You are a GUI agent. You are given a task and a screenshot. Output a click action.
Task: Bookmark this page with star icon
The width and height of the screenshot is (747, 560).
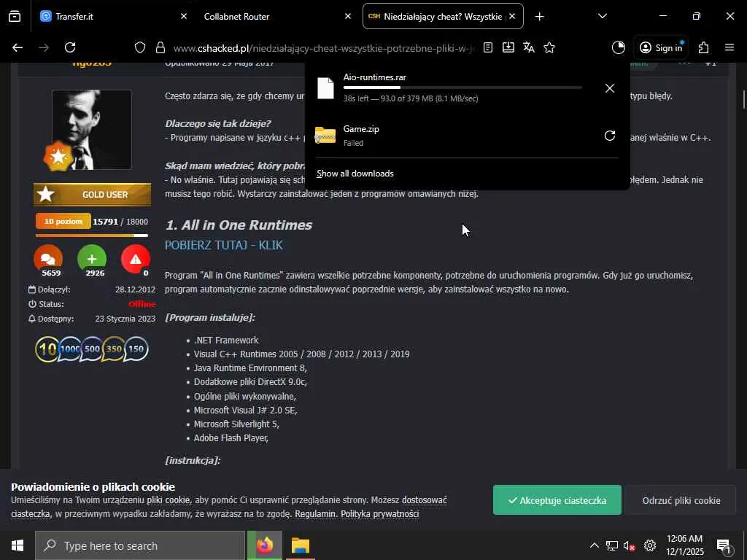549,47
